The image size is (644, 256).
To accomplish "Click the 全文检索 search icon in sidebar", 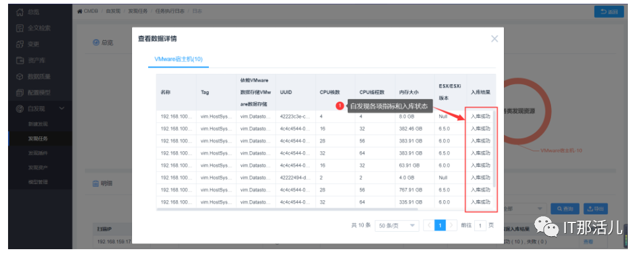I will pos(20,29).
